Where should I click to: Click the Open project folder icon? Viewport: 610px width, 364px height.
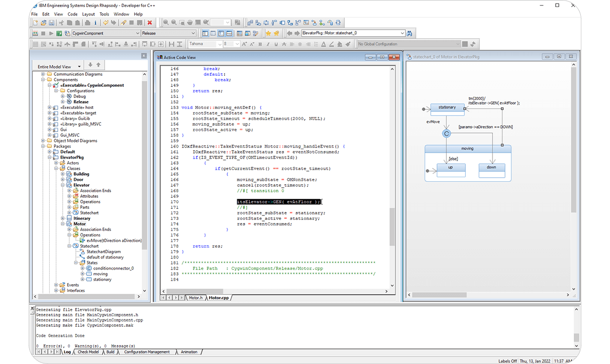click(x=43, y=23)
